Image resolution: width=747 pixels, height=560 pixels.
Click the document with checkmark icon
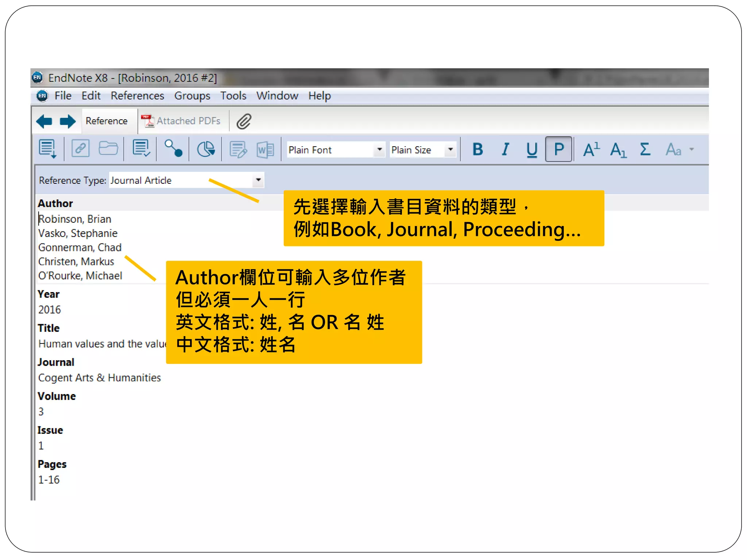(142, 149)
